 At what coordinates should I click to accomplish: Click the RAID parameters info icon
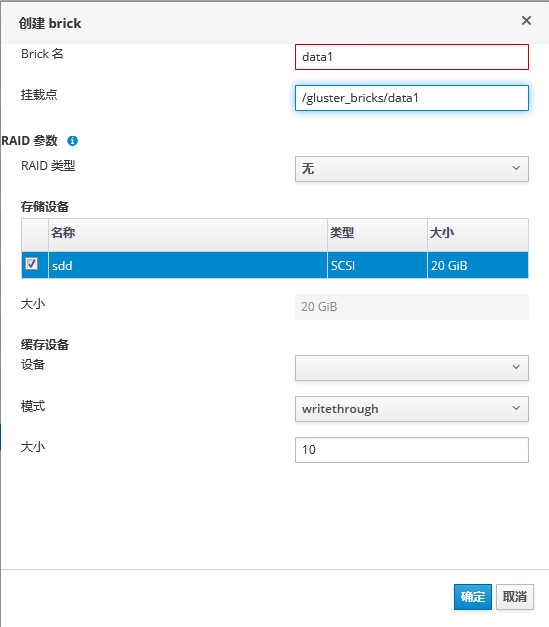coord(72,141)
